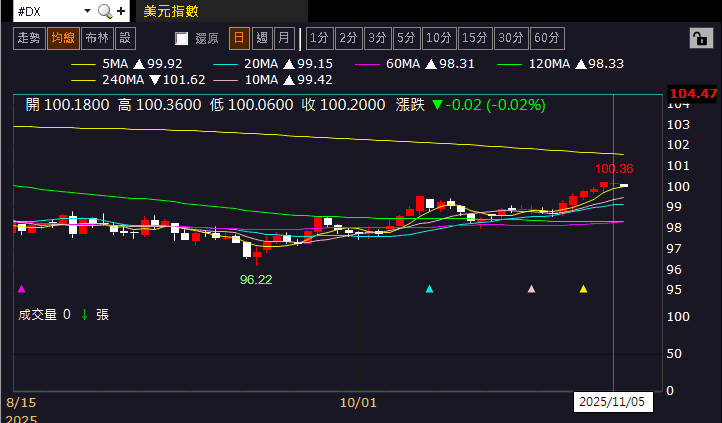Click the 20MA value 99.15
The height and width of the screenshot is (423, 722).
click(x=315, y=64)
